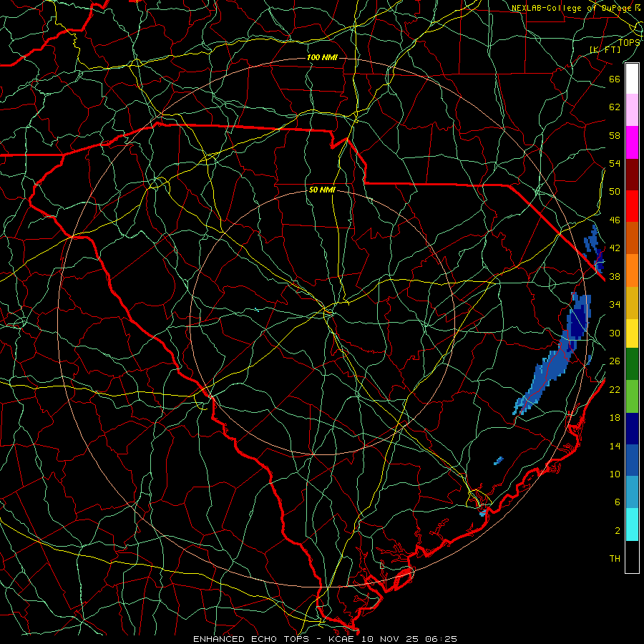Select the dark green legend swatch

[632, 364]
